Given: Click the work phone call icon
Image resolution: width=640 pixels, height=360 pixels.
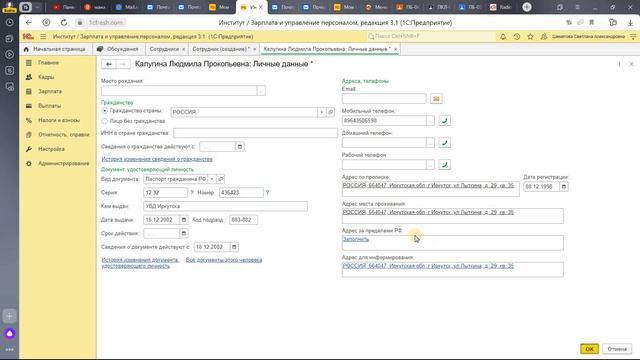Looking at the screenshot, I should click(x=444, y=165).
